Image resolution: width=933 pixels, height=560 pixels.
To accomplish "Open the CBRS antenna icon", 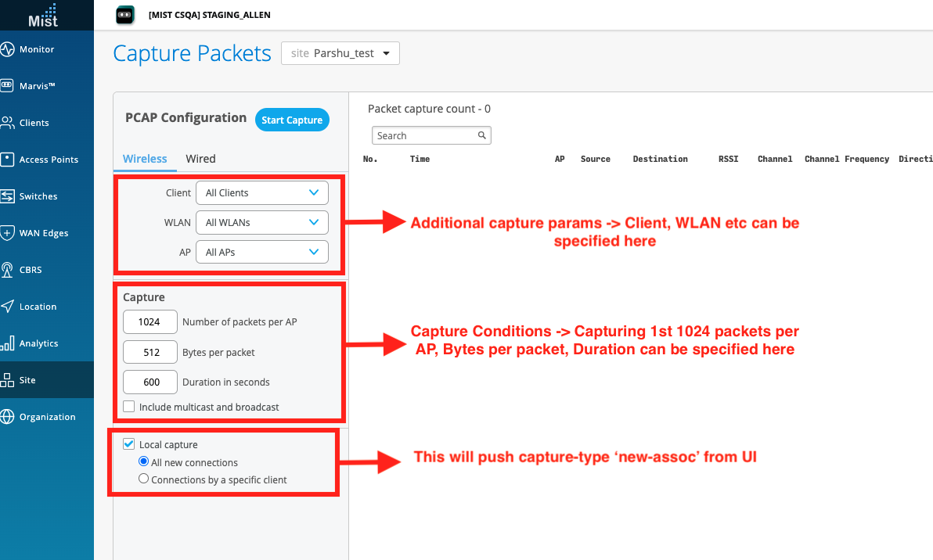I will pos(8,270).
